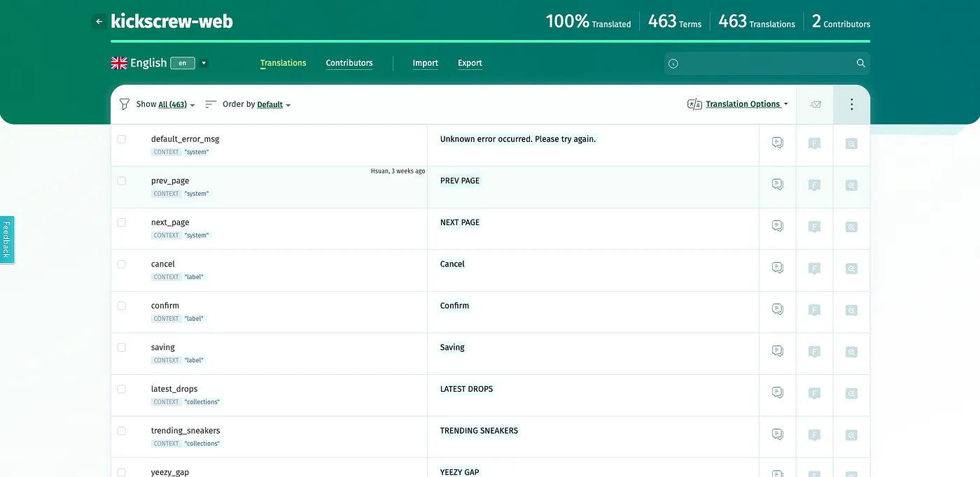Click the kickscrew-web project title
The height and width of the screenshot is (477, 980).
pyautogui.click(x=171, y=22)
